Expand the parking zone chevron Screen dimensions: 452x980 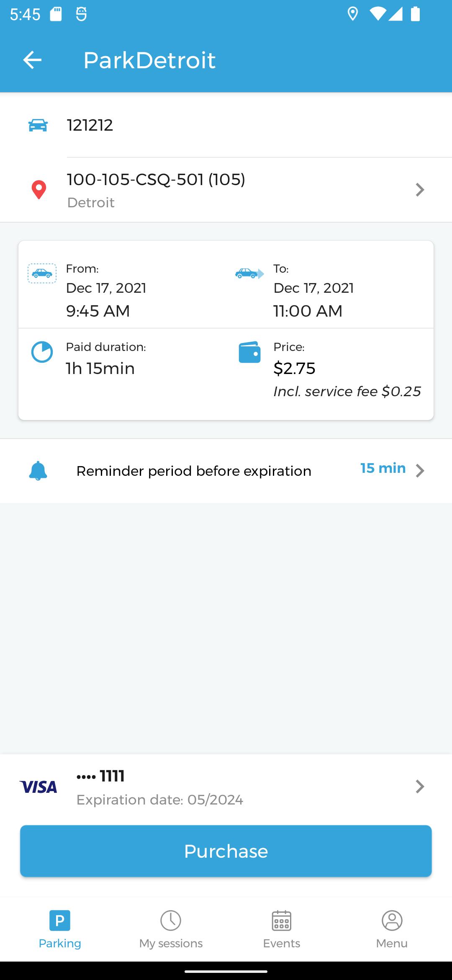pyautogui.click(x=420, y=190)
